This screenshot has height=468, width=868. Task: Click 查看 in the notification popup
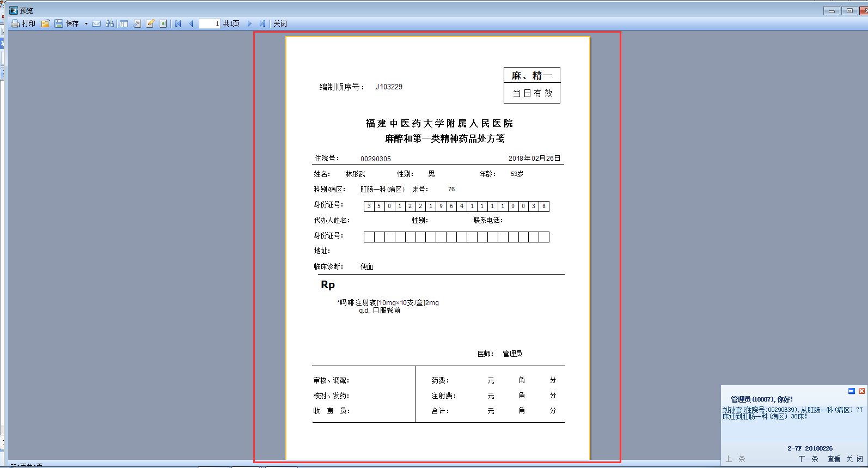pos(834,459)
